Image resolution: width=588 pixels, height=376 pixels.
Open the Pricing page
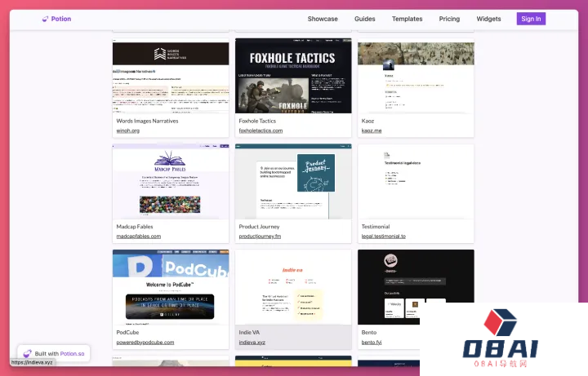pyautogui.click(x=449, y=19)
